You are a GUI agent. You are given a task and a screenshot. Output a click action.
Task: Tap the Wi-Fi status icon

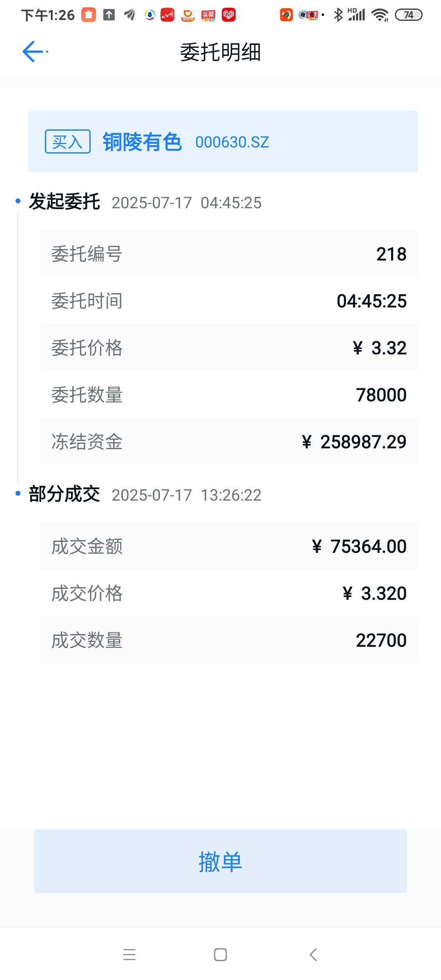[380, 15]
